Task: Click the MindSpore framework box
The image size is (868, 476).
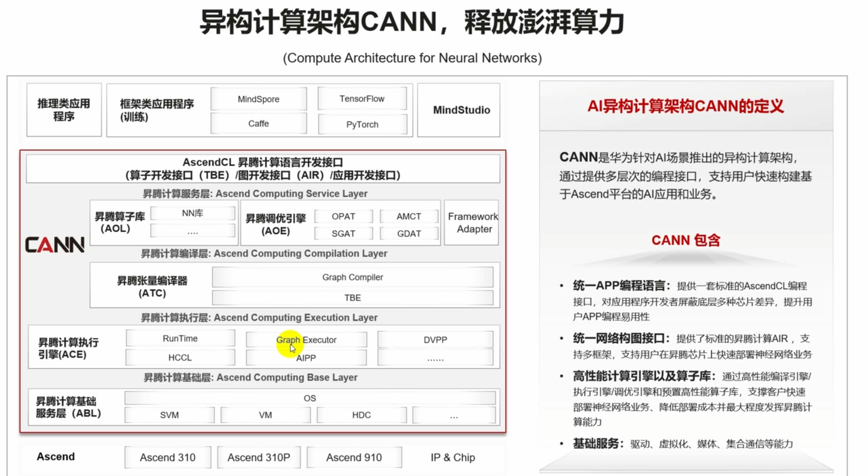Action: (x=258, y=99)
